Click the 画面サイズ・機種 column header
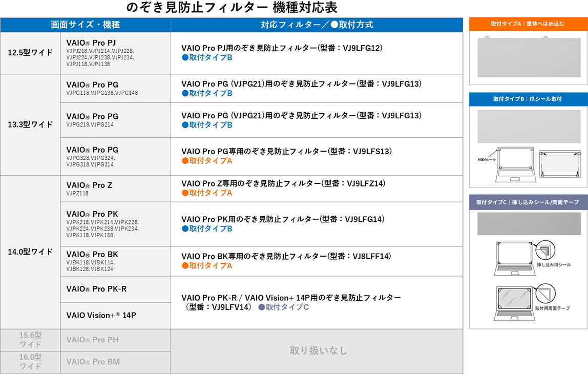The height and width of the screenshot is (375, 588). point(86,25)
